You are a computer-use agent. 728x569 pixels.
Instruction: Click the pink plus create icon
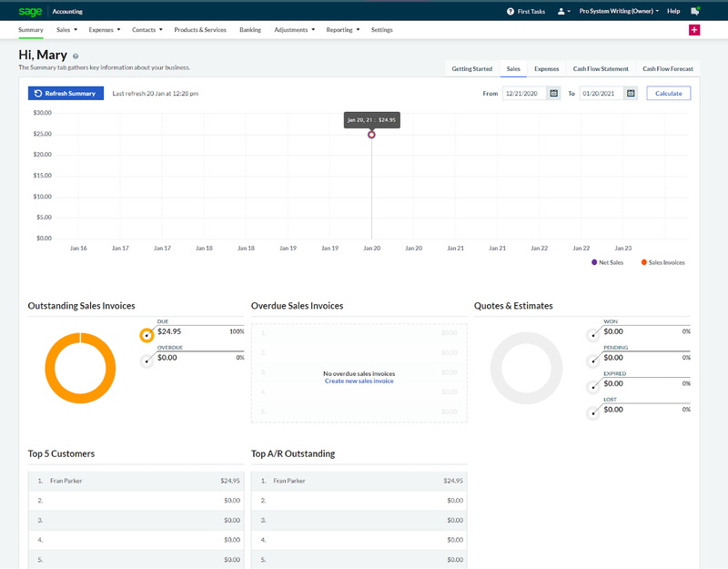click(694, 30)
